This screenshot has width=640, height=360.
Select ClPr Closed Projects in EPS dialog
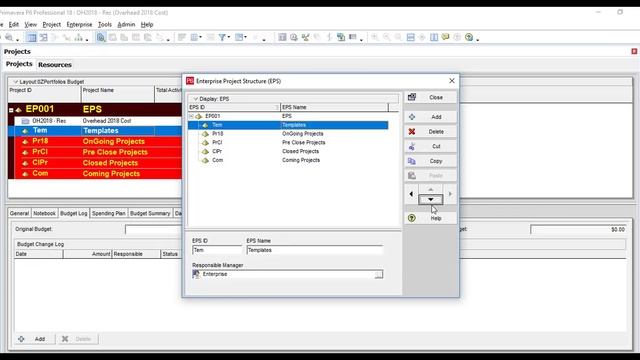[288, 151]
